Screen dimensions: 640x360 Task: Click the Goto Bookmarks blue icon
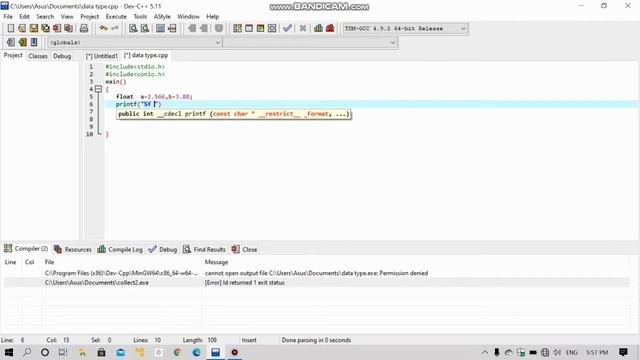tap(34, 42)
